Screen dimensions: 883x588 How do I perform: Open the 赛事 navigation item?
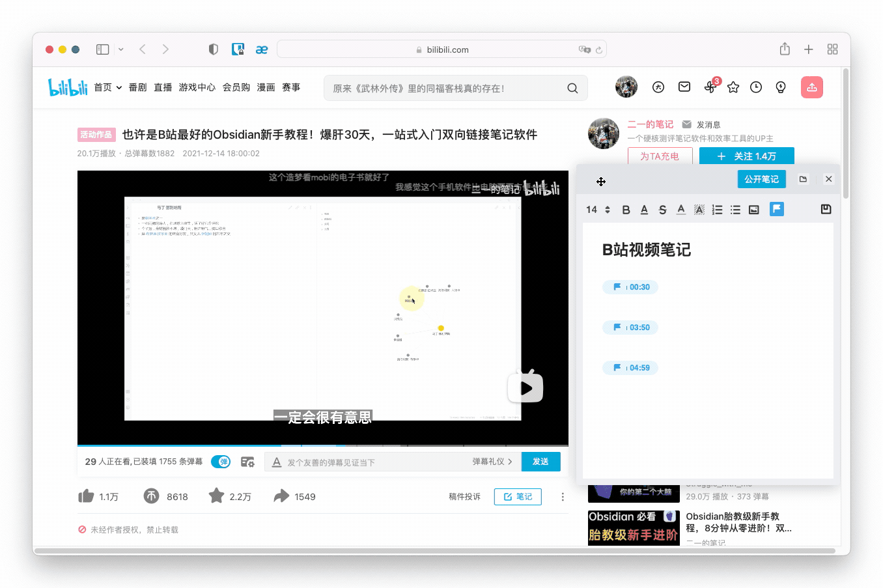[x=291, y=87]
